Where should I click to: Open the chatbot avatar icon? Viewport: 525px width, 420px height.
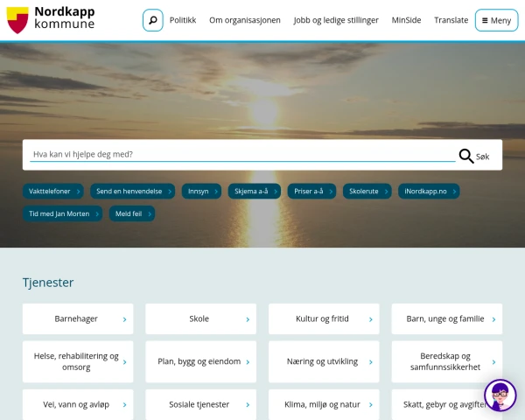(500, 395)
